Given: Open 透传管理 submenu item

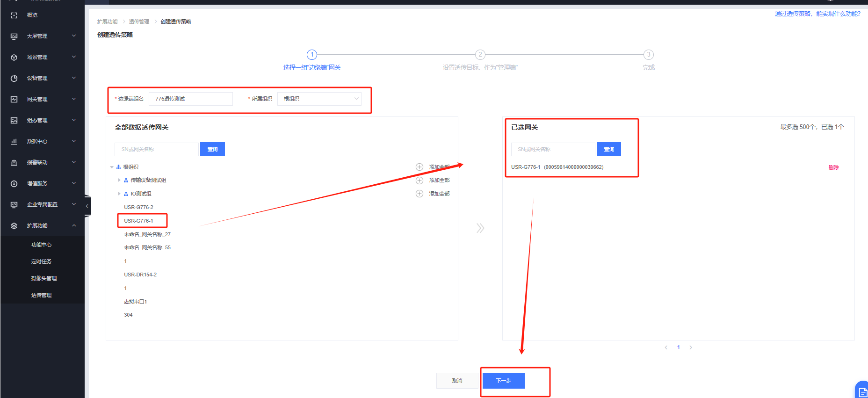Looking at the screenshot, I should click(x=42, y=295).
